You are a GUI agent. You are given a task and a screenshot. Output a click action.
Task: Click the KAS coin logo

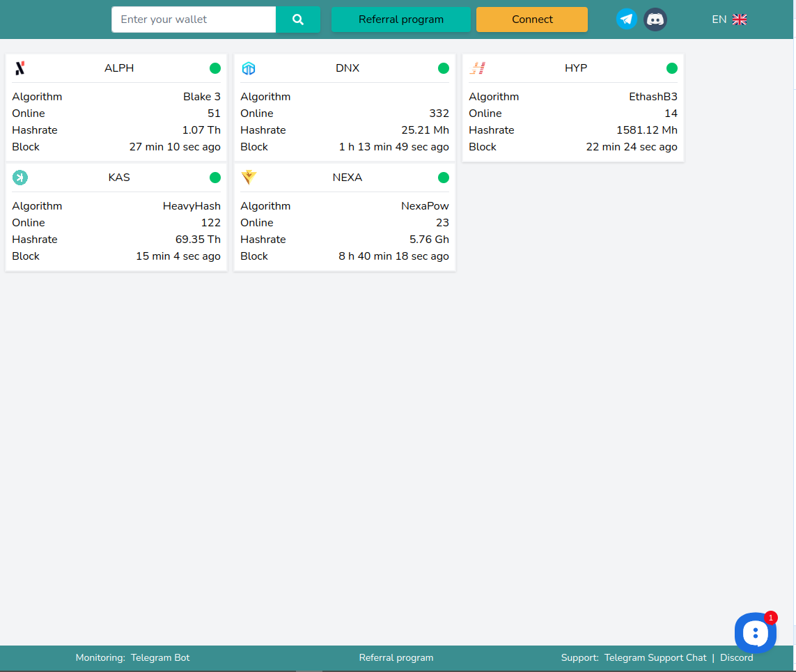[19, 177]
